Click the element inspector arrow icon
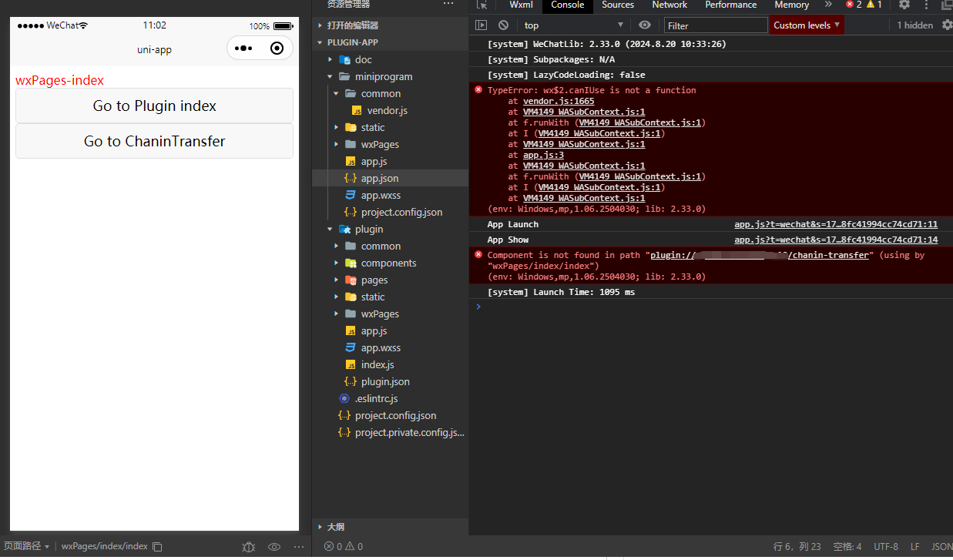 coord(482,5)
